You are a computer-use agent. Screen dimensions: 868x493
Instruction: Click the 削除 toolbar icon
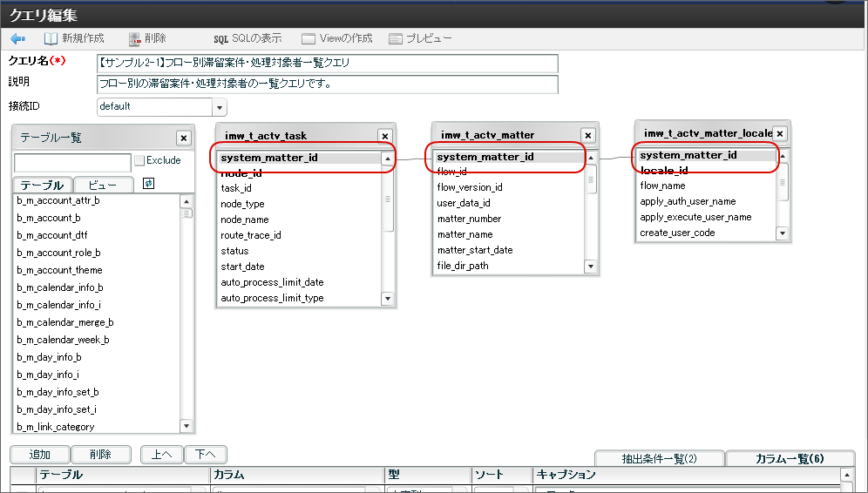(x=134, y=38)
